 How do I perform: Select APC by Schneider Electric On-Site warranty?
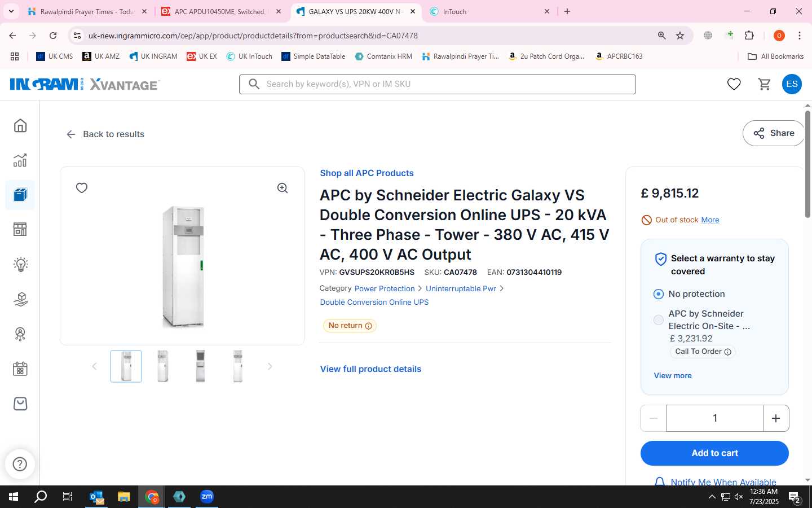coord(658,320)
